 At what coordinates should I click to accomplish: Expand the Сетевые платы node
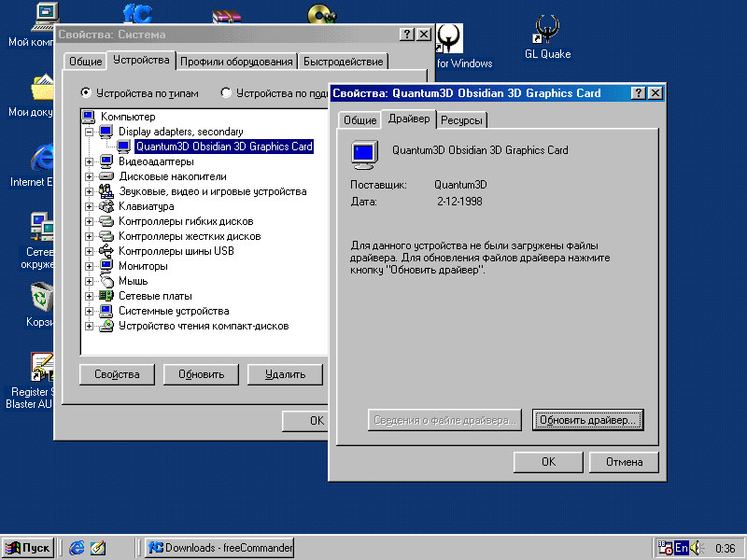(x=89, y=296)
